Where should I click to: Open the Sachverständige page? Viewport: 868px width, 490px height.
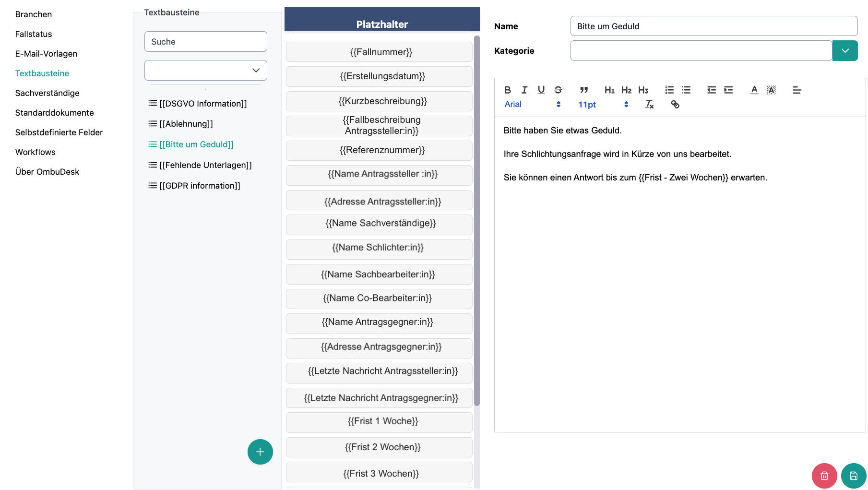click(48, 93)
